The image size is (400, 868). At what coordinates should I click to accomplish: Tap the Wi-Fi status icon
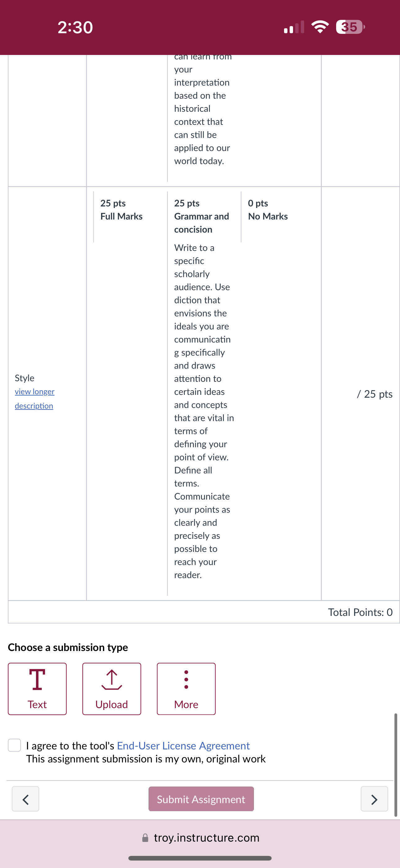coord(320,27)
